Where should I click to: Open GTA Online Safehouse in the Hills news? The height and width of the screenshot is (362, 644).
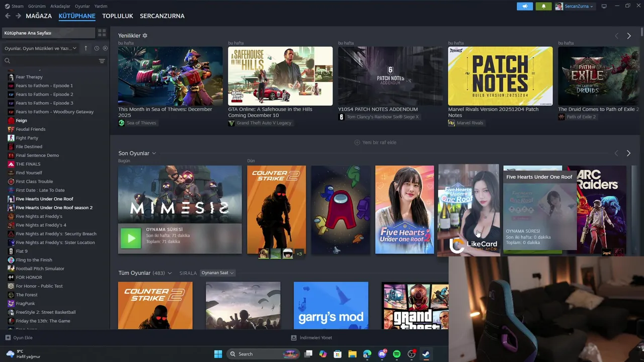[280, 76]
